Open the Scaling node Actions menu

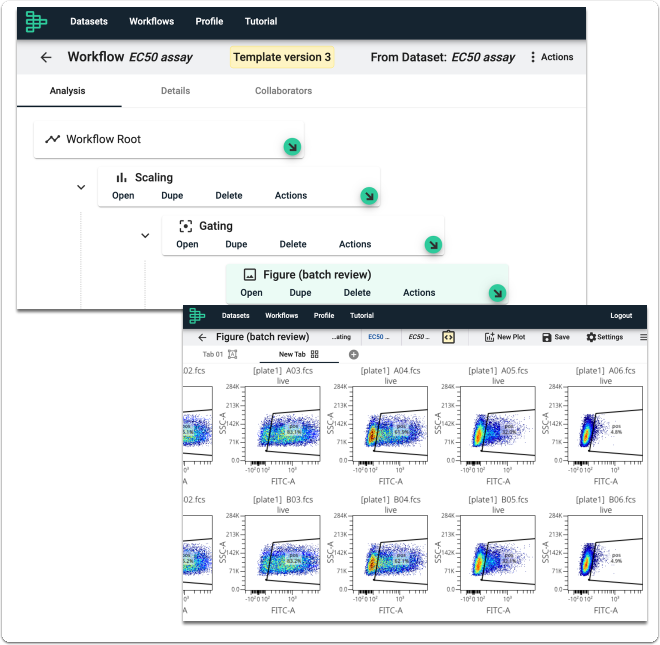click(291, 195)
